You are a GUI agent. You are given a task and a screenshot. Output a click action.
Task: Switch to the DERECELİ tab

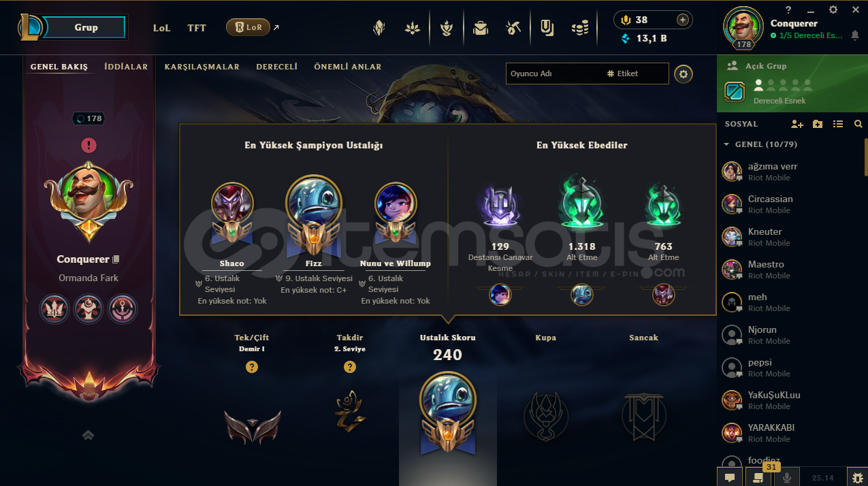(277, 67)
